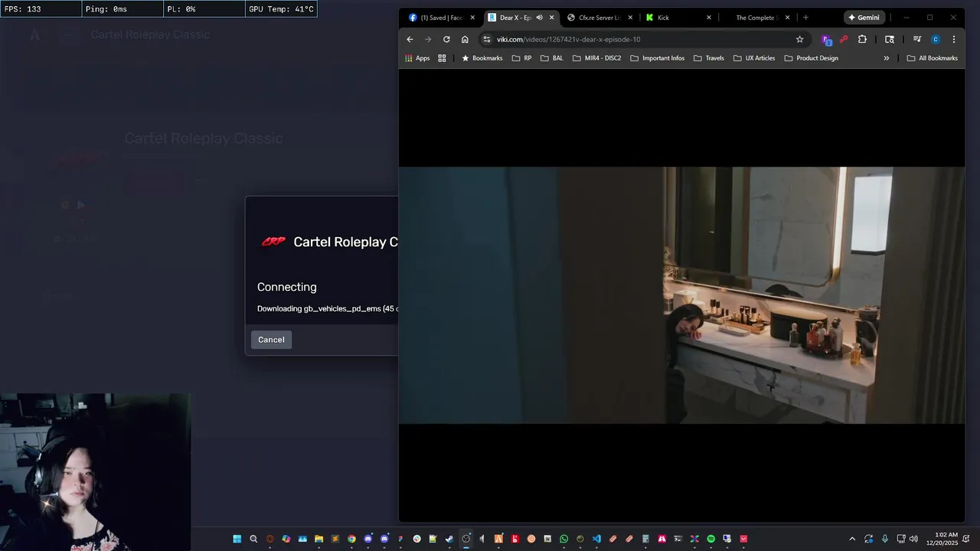This screenshot has height=551, width=980.
Task: Open the side panel search icon
Action: (890, 39)
